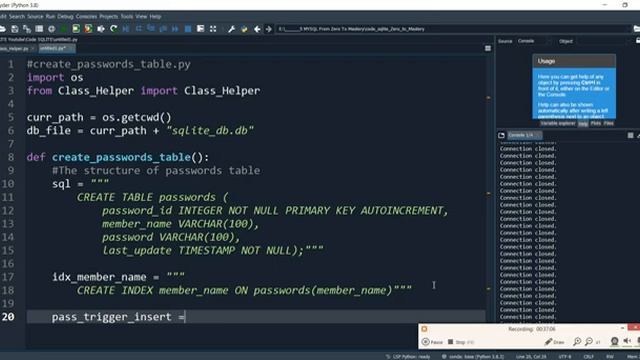Open the editor pane options hamburger icon
The width and height of the screenshot is (640, 360).
(488, 48)
